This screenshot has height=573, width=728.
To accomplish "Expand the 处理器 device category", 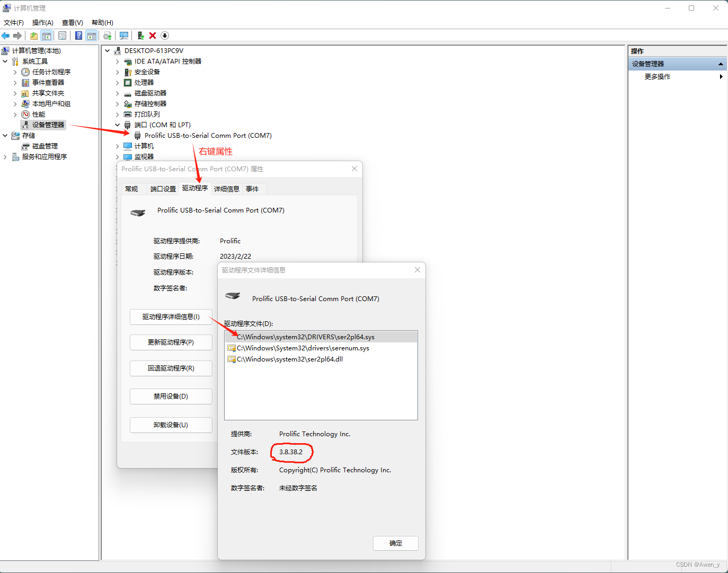I will (x=117, y=82).
